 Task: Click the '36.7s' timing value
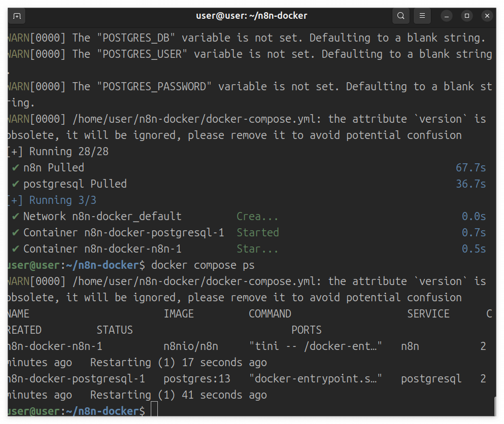tap(471, 184)
